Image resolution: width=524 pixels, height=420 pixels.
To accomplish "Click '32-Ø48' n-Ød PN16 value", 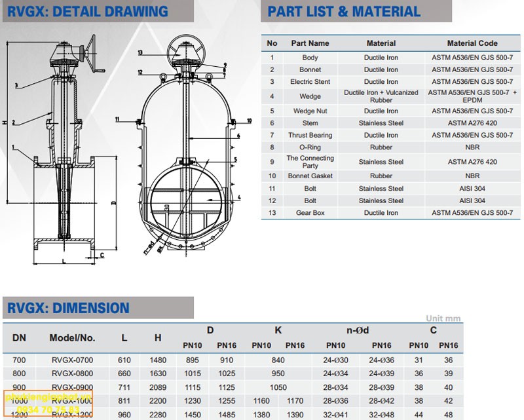I will coord(382,415).
